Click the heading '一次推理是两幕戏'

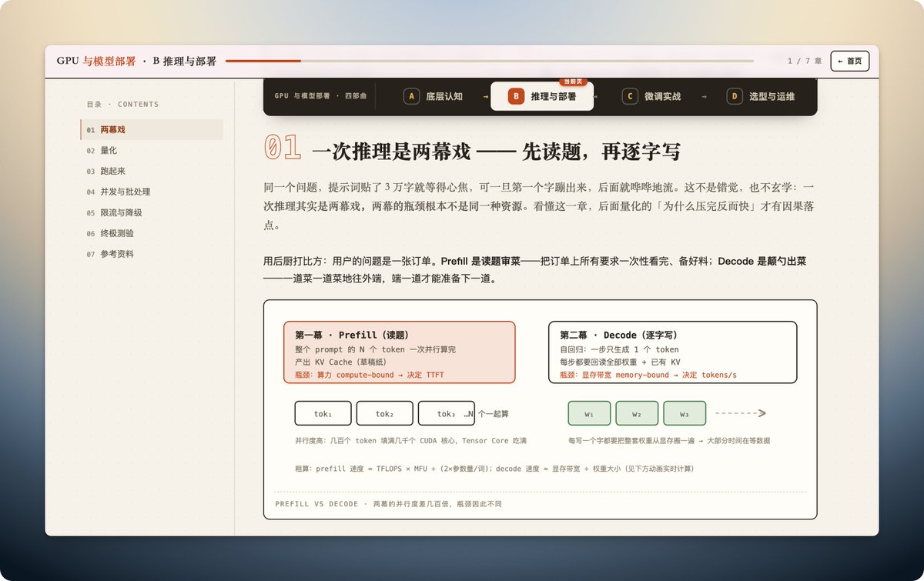[391, 152]
